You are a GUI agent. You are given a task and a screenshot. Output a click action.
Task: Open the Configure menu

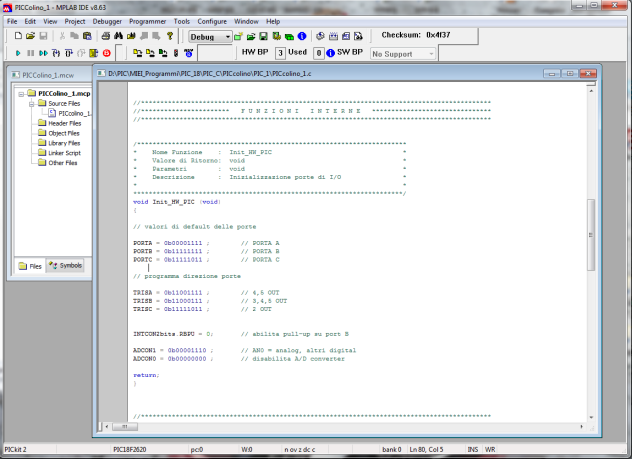pos(211,21)
